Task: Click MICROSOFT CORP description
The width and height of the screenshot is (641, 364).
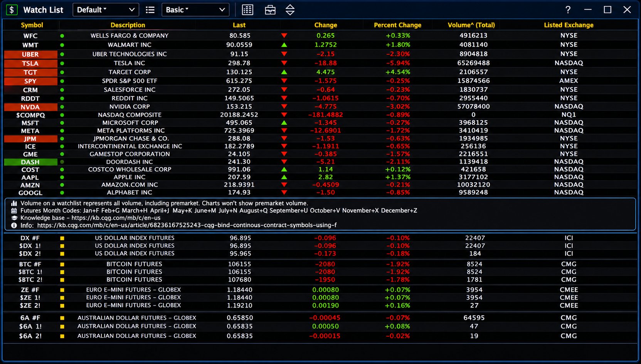Action: pos(130,123)
